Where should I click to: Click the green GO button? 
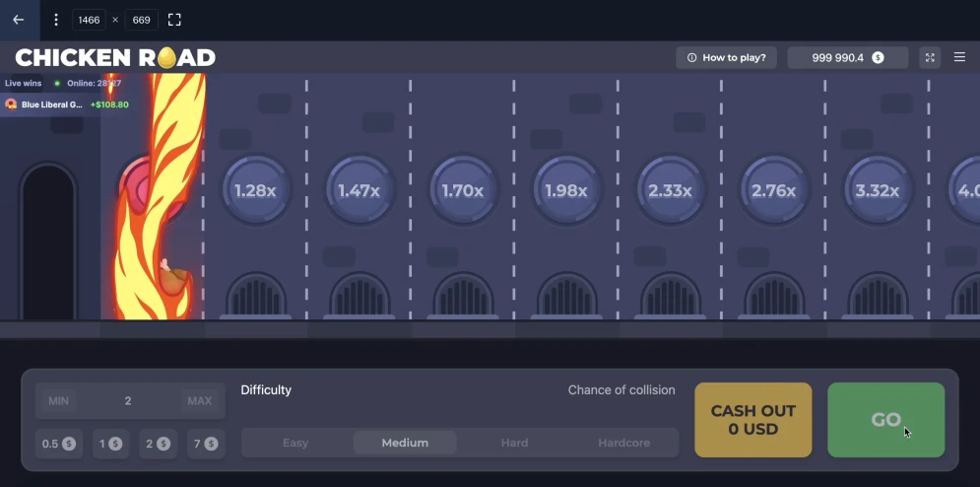tap(885, 419)
